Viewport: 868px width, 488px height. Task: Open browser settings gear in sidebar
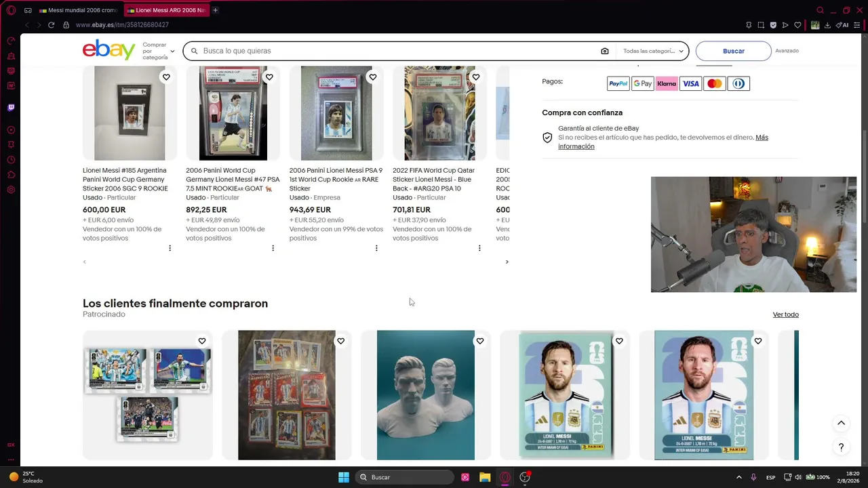(11, 190)
